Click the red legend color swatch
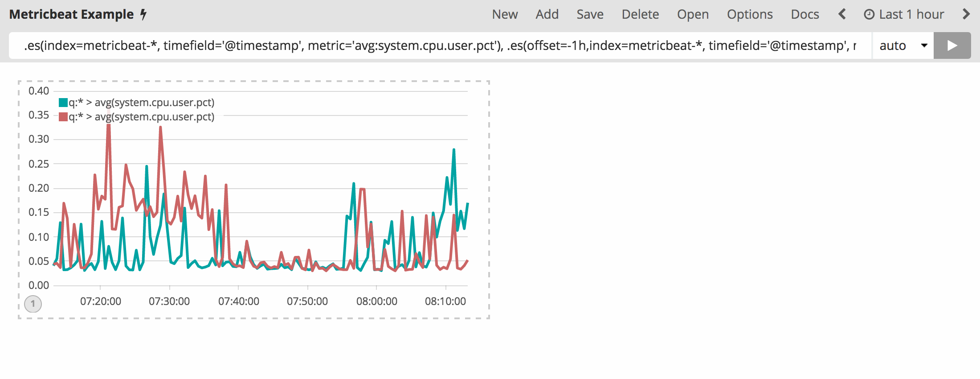This screenshot has width=980, height=379. 63,117
